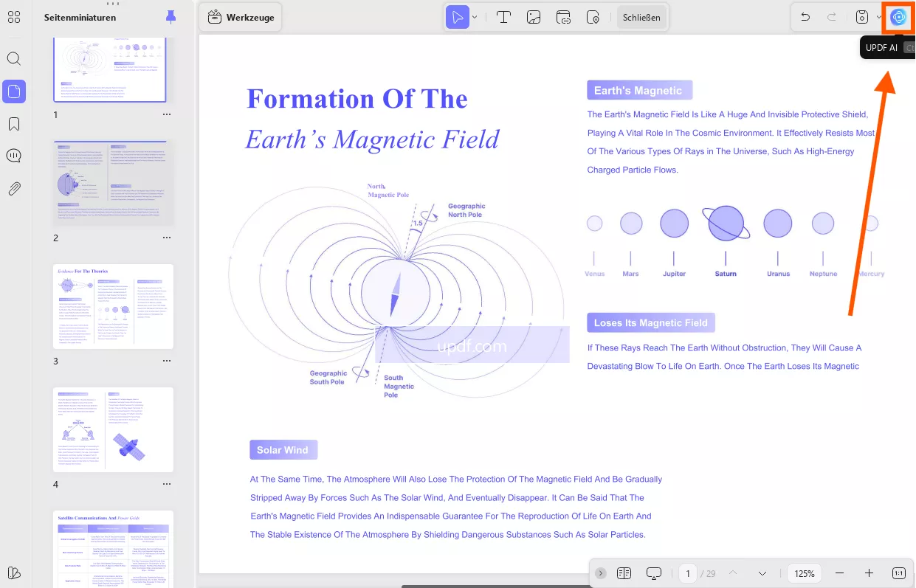Open the search icon in sidebar
The image size is (916, 588).
click(x=14, y=58)
